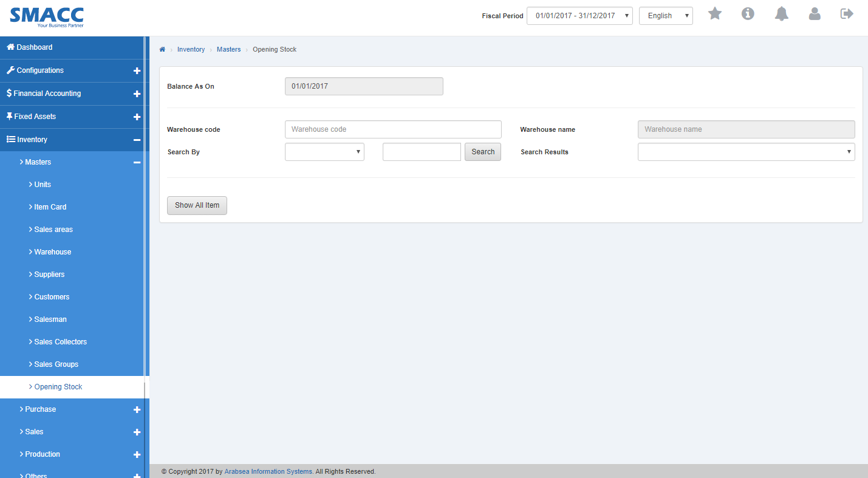Open the notifications bell icon
868x478 pixels.
point(781,13)
